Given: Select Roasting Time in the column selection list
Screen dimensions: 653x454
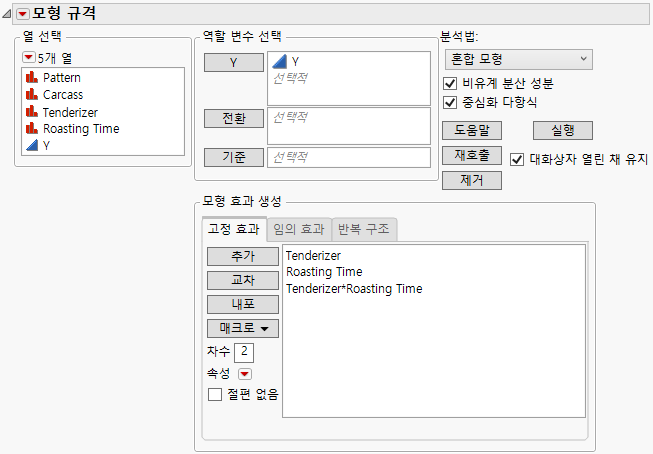Looking at the screenshot, I should [81, 129].
